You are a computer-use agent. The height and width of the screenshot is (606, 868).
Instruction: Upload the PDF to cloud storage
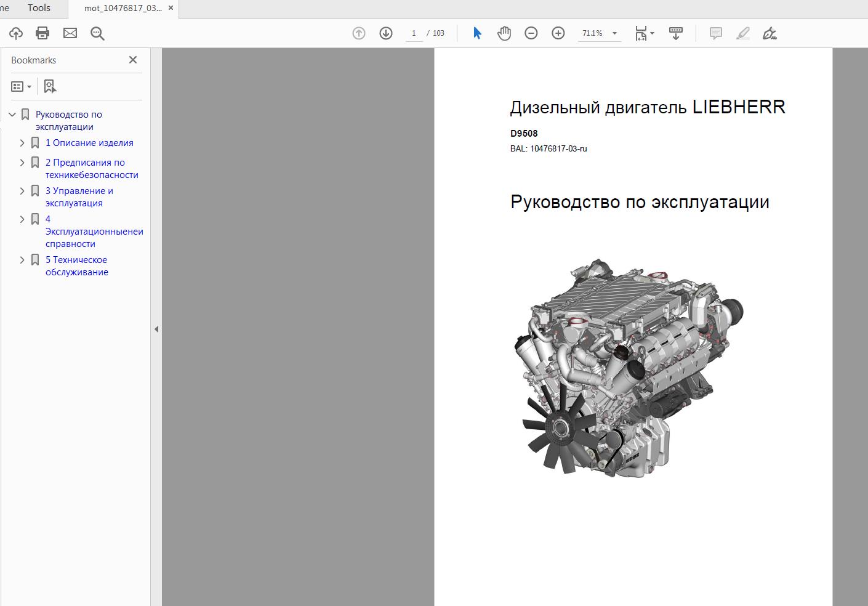click(15, 33)
